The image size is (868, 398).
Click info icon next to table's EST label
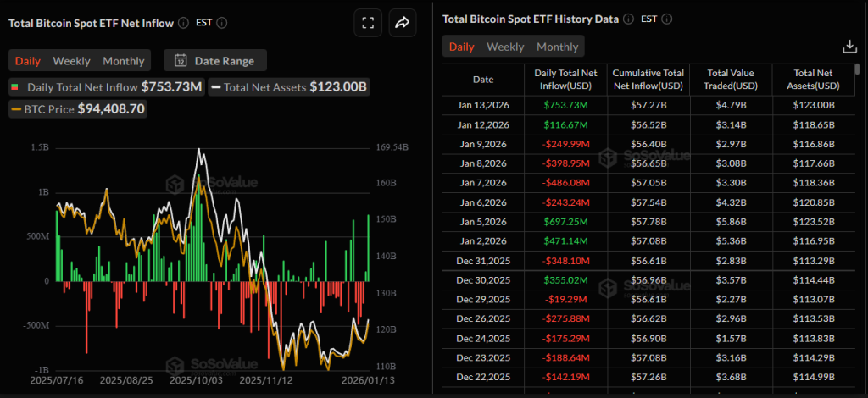tap(666, 19)
